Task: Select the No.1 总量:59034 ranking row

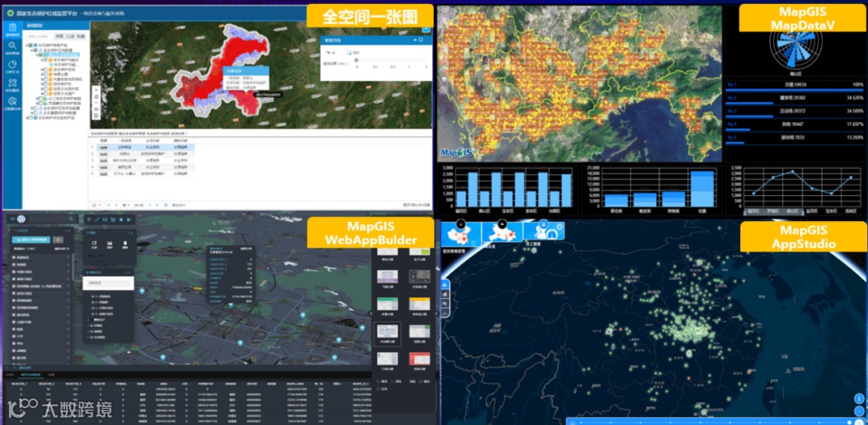Action: [x=794, y=84]
